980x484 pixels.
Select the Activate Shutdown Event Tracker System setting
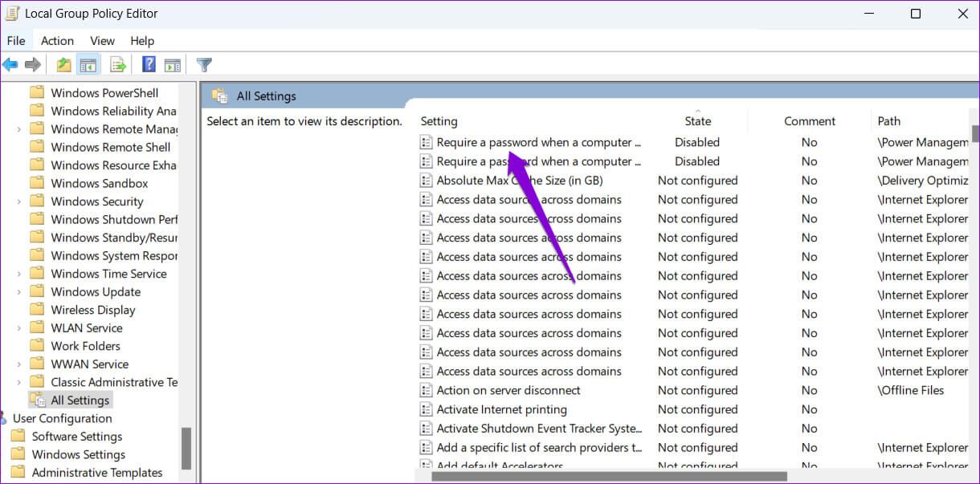tap(539, 429)
